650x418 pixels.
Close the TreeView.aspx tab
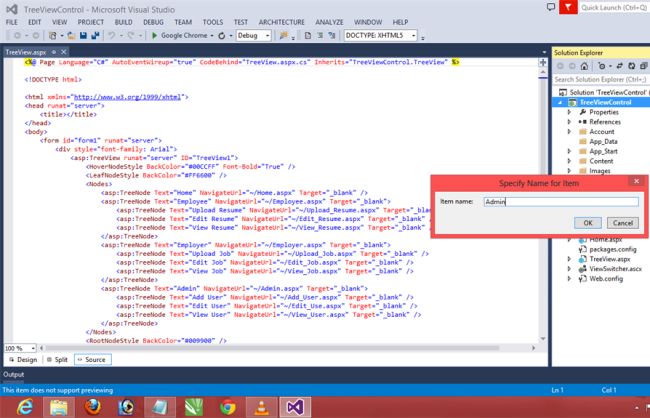click(63, 52)
